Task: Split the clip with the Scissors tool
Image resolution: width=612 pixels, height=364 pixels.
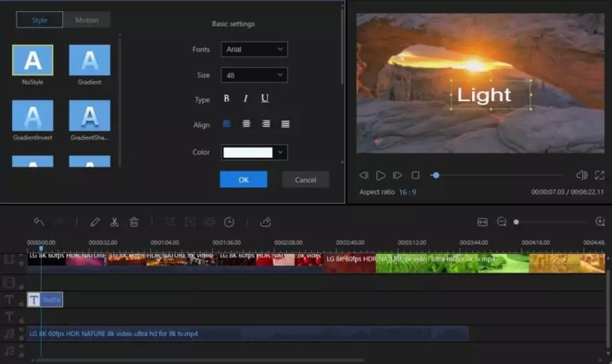Action: [x=114, y=222]
